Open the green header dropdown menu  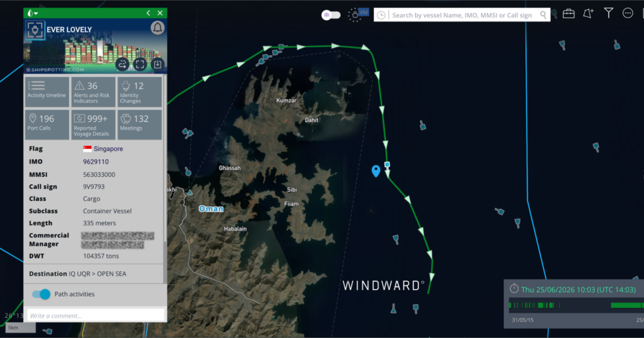pyautogui.click(x=33, y=13)
